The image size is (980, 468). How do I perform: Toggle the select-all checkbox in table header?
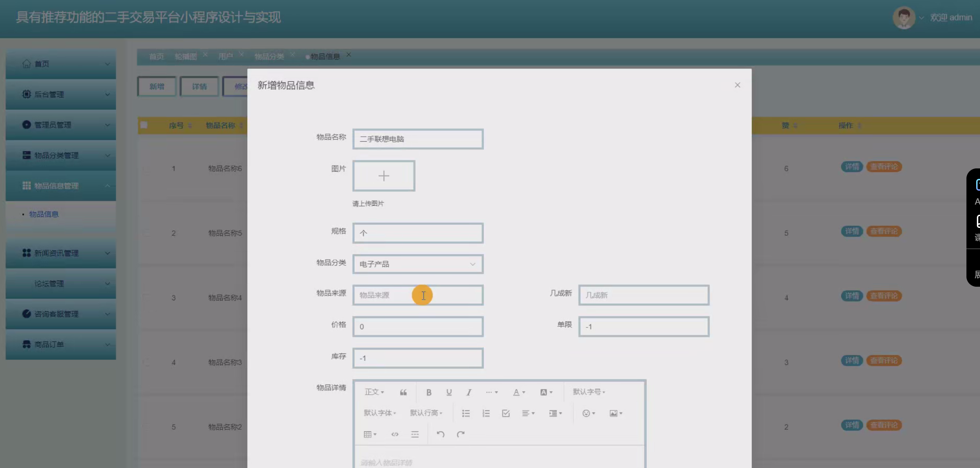(144, 125)
